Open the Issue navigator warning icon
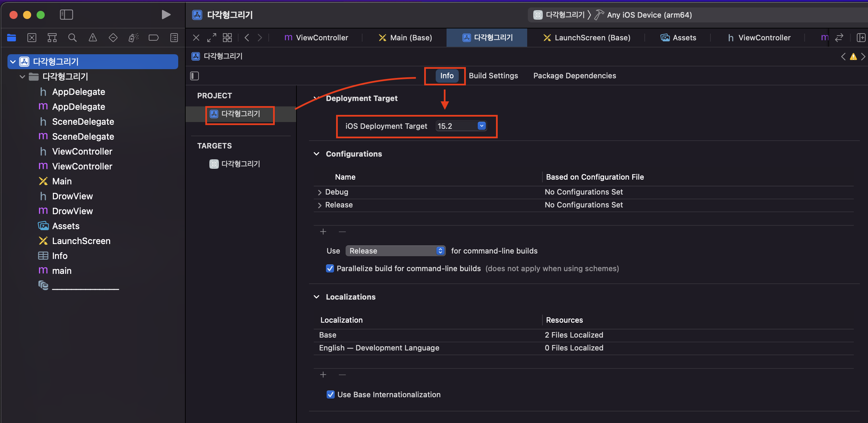Viewport: 868px width, 423px height. pyautogui.click(x=92, y=38)
